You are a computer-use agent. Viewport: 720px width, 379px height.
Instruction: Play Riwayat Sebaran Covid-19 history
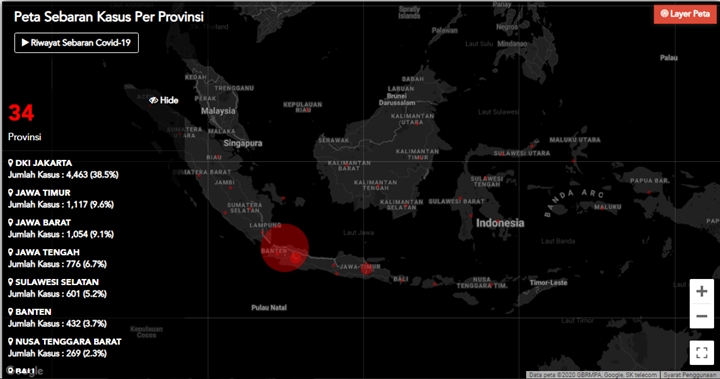[76, 43]
